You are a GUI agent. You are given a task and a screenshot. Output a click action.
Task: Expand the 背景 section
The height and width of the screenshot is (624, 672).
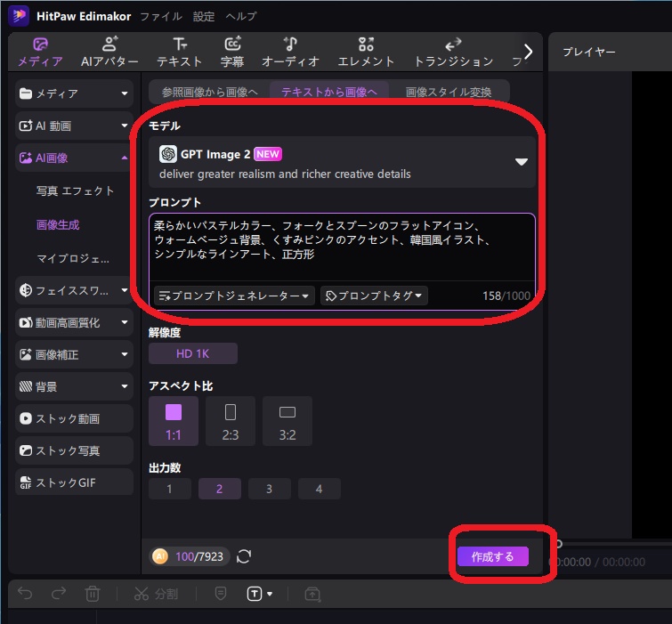pyautogui.click(x=74, y=386)
